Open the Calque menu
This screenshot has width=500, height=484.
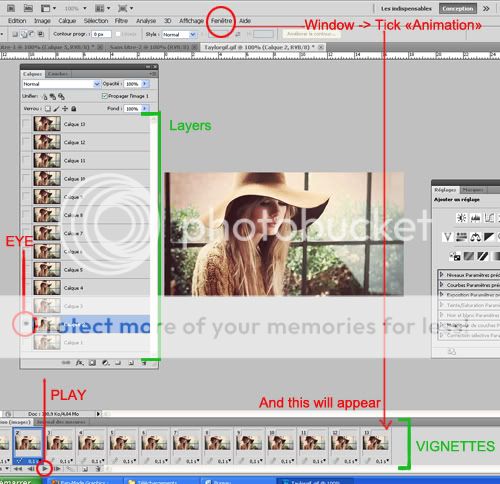67,21
